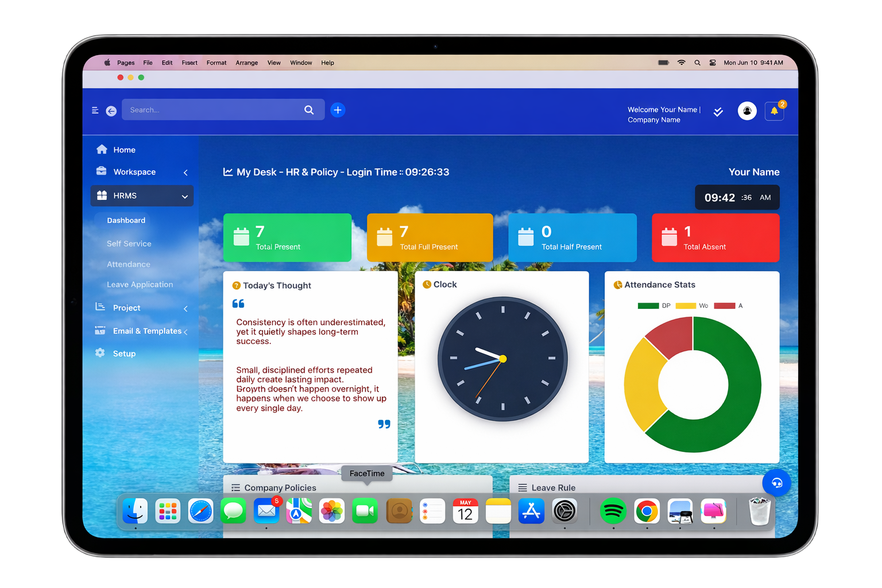The width and height of the screenshot is (882, 588).
Task: Click into the Search input field
Action: point(212,110)
